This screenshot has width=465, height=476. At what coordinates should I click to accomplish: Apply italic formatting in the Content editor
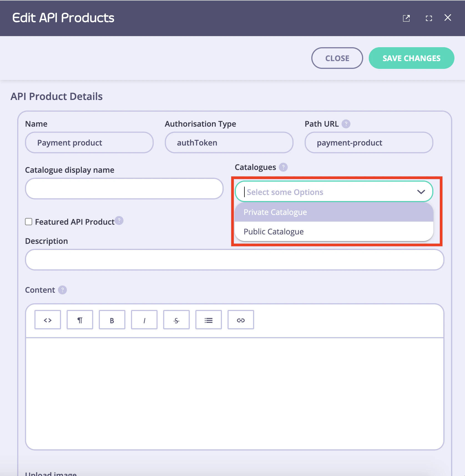[144, 319]
